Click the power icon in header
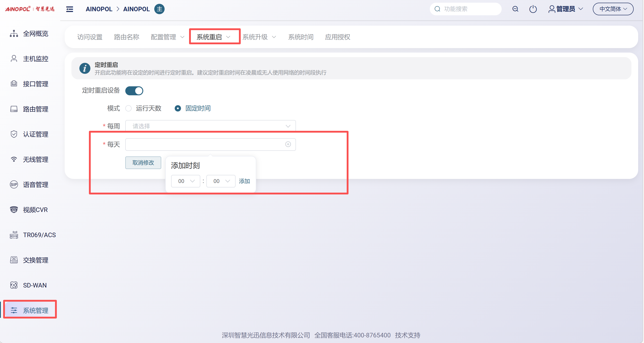Viewport: 644px width, 343px height. coord(533,9)
